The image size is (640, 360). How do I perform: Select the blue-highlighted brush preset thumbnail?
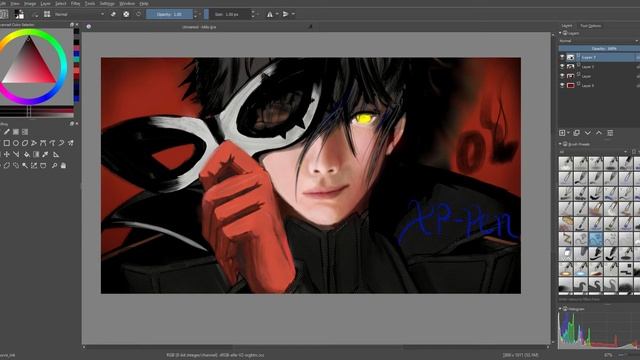coord(596,239)
